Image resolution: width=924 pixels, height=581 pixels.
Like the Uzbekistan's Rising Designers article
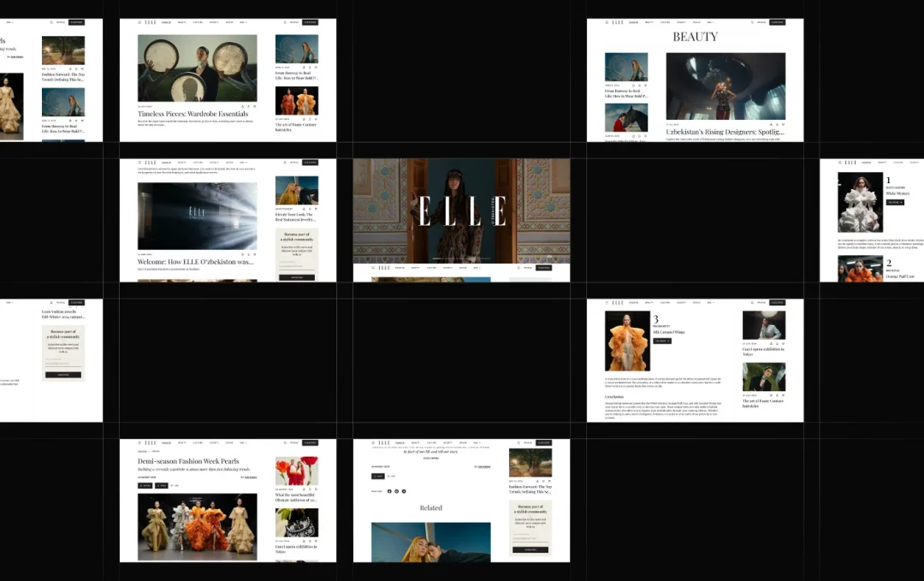(x=783, y=124)
